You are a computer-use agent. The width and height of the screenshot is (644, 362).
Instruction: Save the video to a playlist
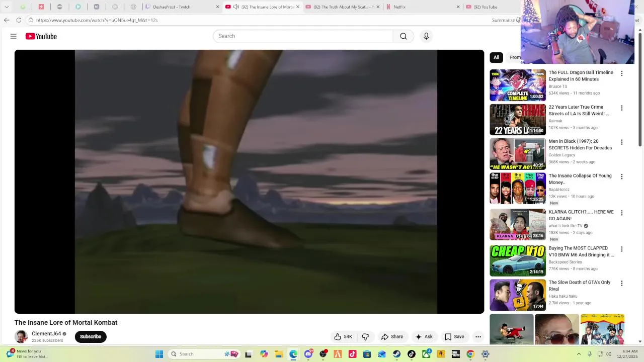tap(454, 337)
